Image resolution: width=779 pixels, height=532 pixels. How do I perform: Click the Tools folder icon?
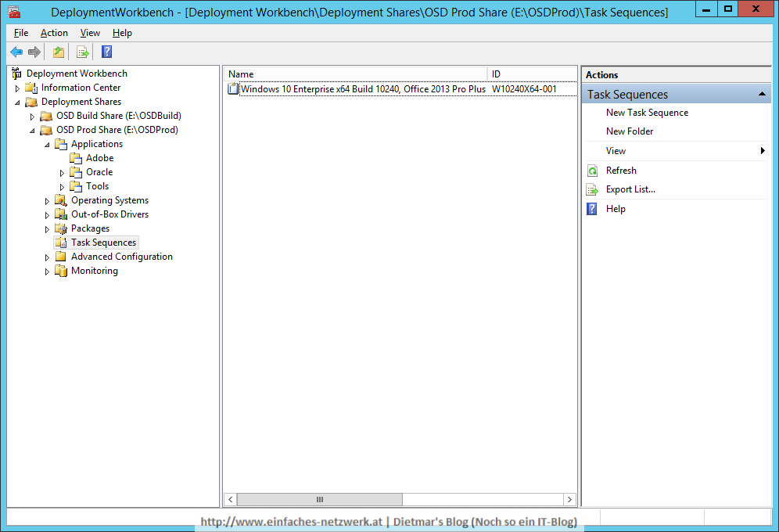(x=76, y=186)
